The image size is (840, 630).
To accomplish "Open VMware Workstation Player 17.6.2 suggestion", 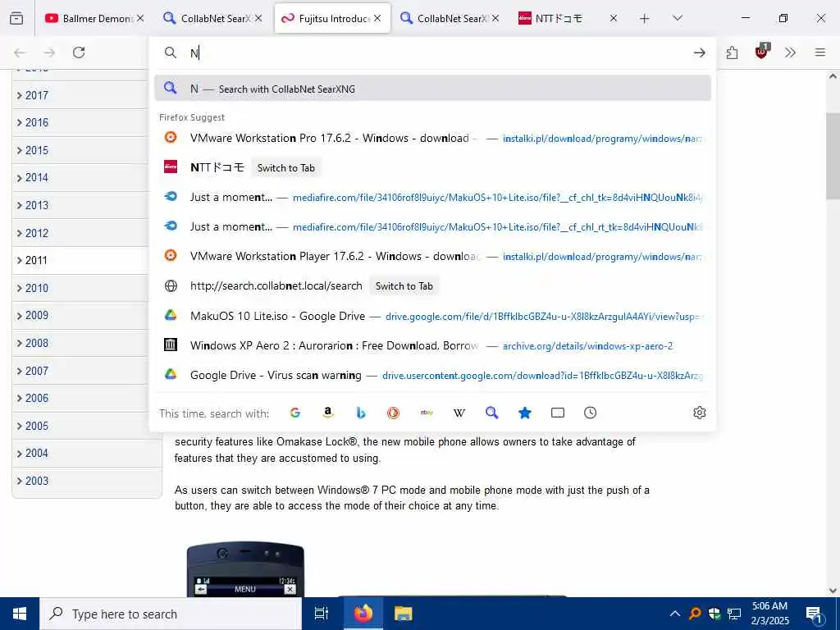I will [x=433, y=256].
